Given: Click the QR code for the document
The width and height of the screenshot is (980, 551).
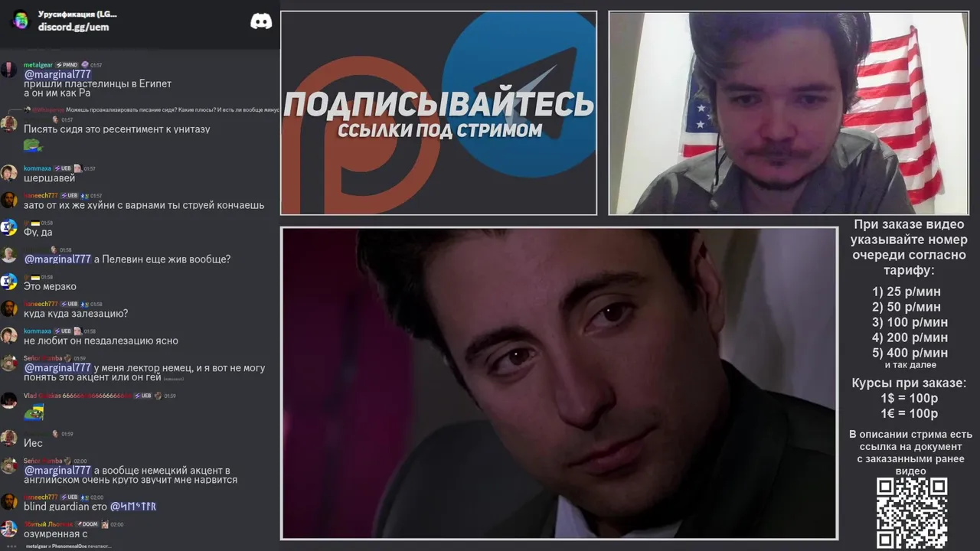Looking at the screenshot, I should [911, 514].
